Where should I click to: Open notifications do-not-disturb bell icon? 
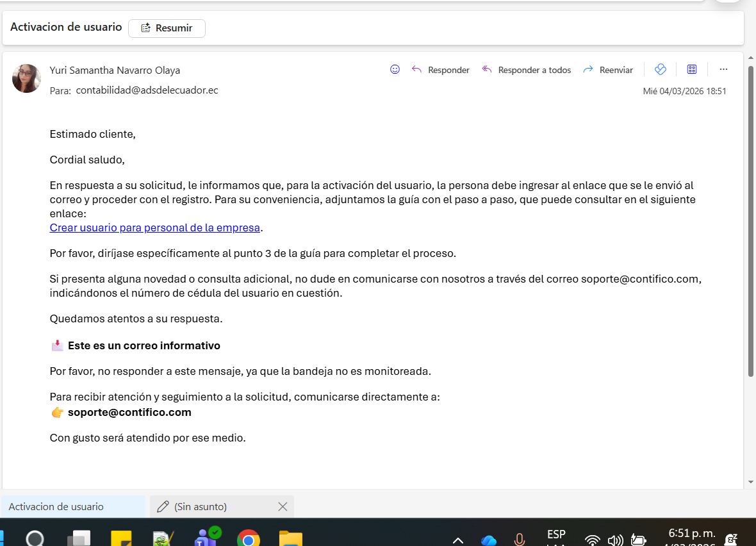tap(732, 539)
